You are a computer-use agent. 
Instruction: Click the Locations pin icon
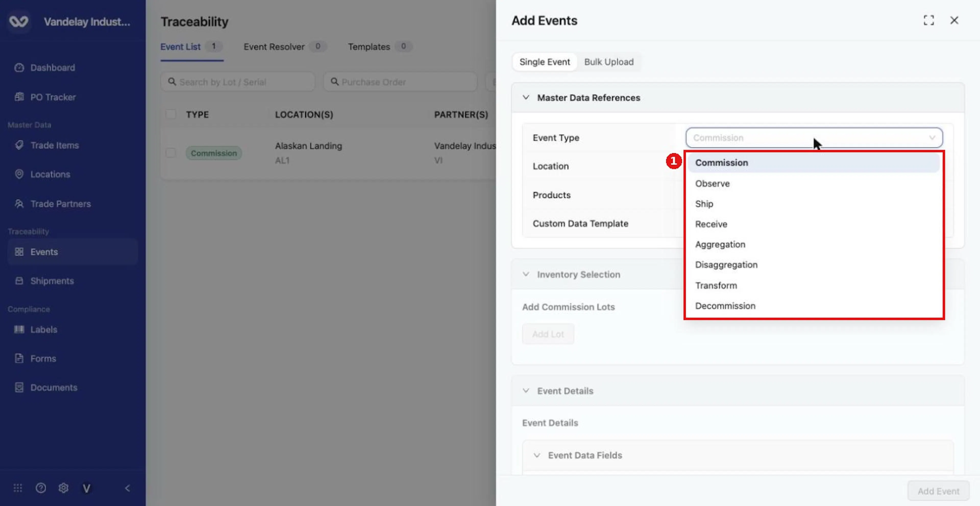[x=19, y=174]
